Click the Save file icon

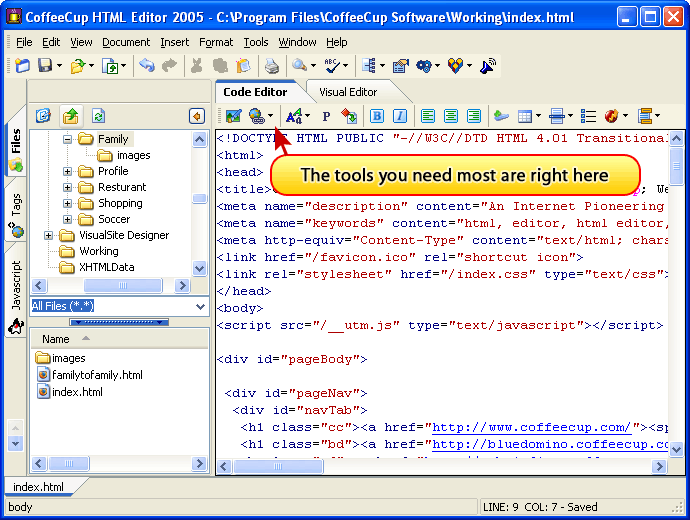pyautogui.click(x=44, y=66)
